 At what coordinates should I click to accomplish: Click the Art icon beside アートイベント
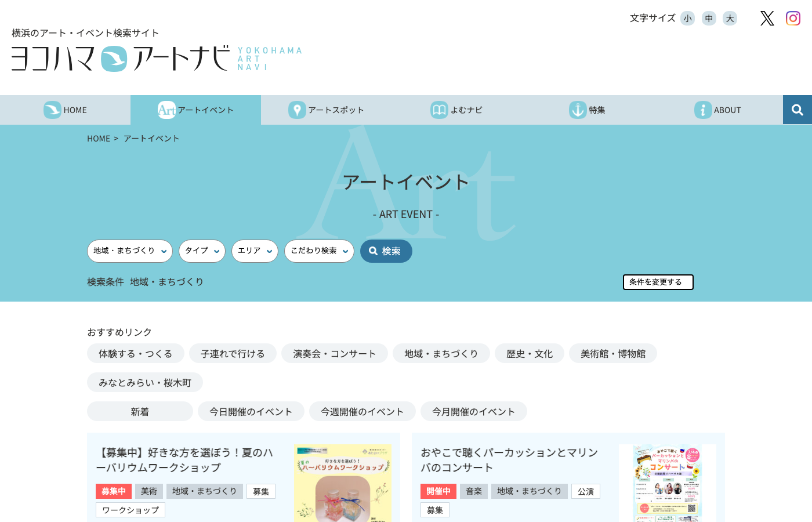pos(166,110)
